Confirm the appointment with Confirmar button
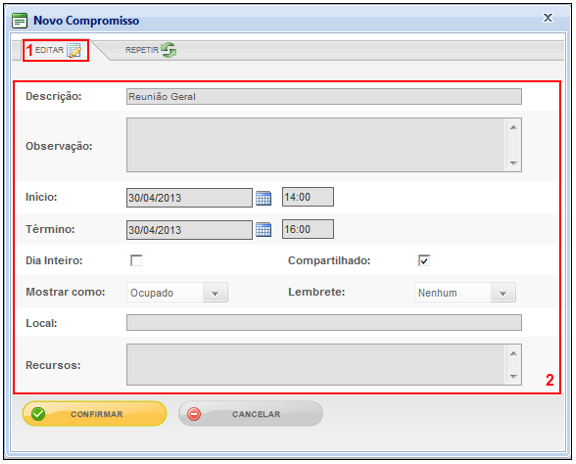The height and width of the screenshot is (464, 576). coord(95,414)
